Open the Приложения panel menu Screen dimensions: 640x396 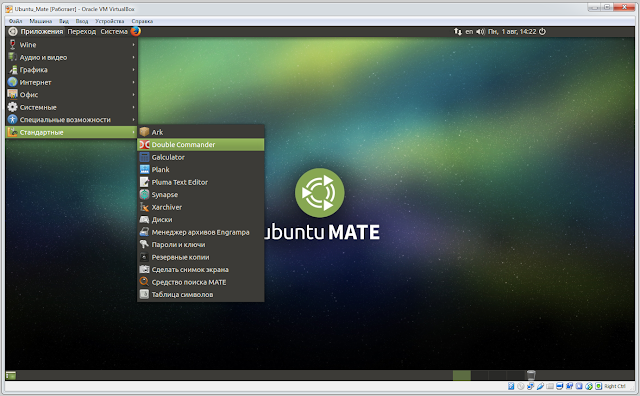coord(41,31)
